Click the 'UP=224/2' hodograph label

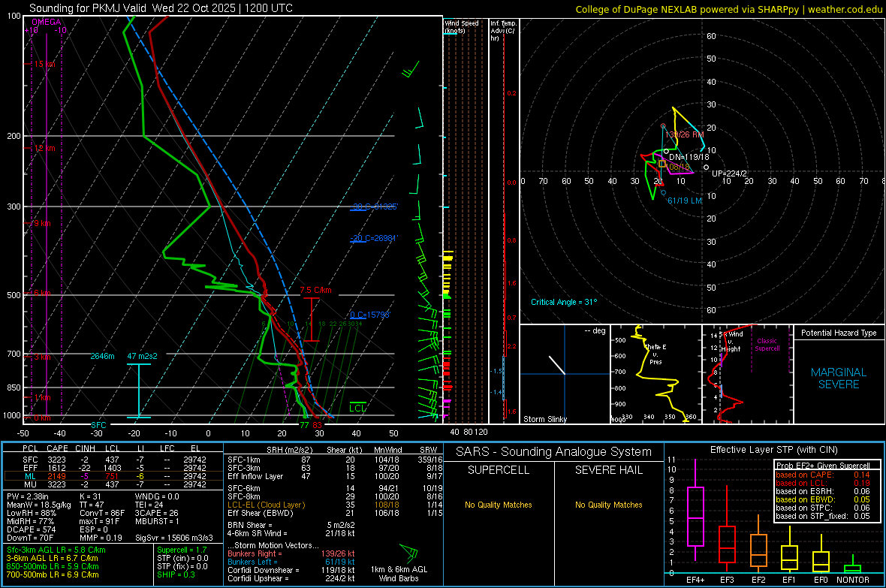tap(729, 173)
